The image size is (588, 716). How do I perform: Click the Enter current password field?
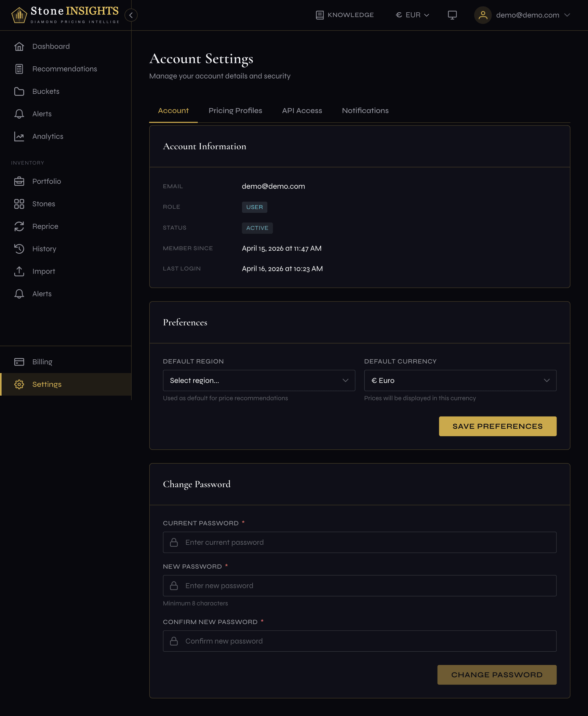359,542
